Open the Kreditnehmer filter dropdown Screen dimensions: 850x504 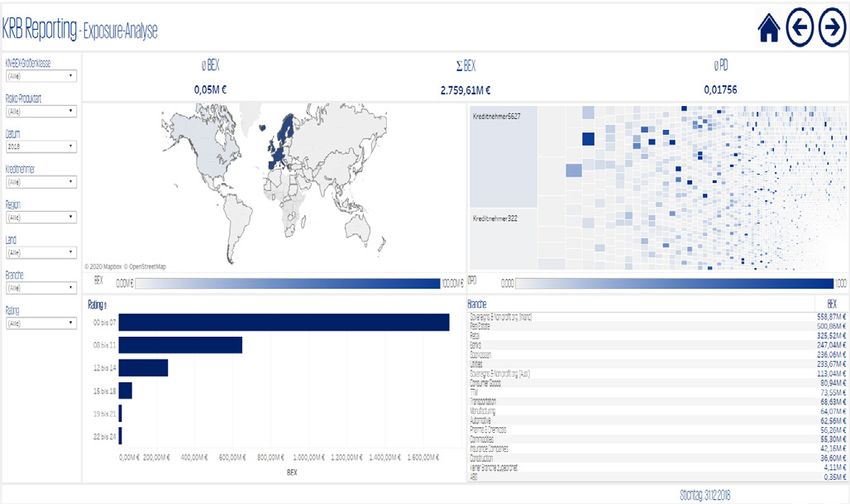41,182
